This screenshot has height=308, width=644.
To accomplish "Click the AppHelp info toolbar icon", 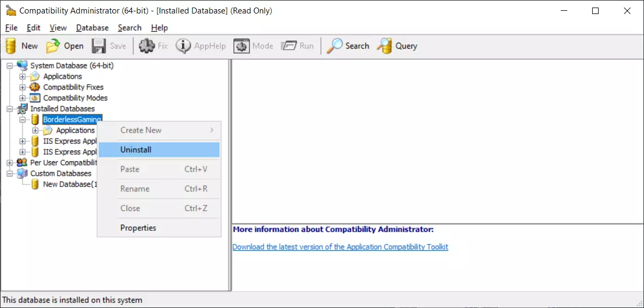I will click(183, 46).
